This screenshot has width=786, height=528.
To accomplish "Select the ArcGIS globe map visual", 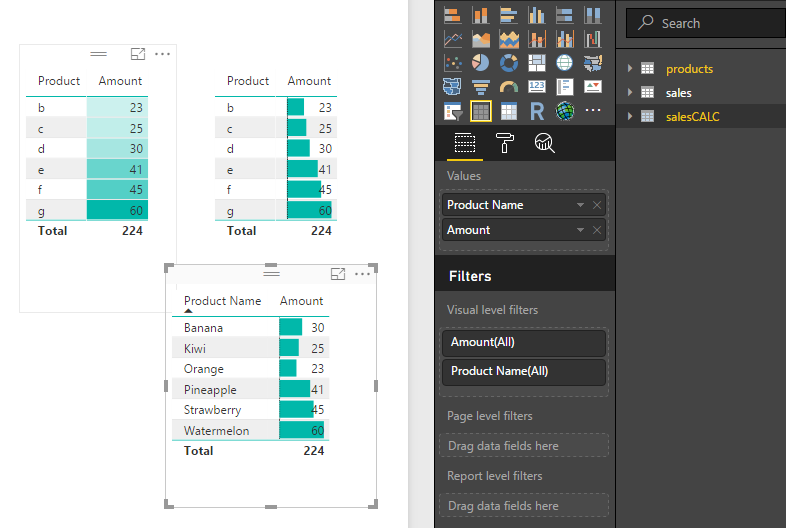I will coord(565,111).
